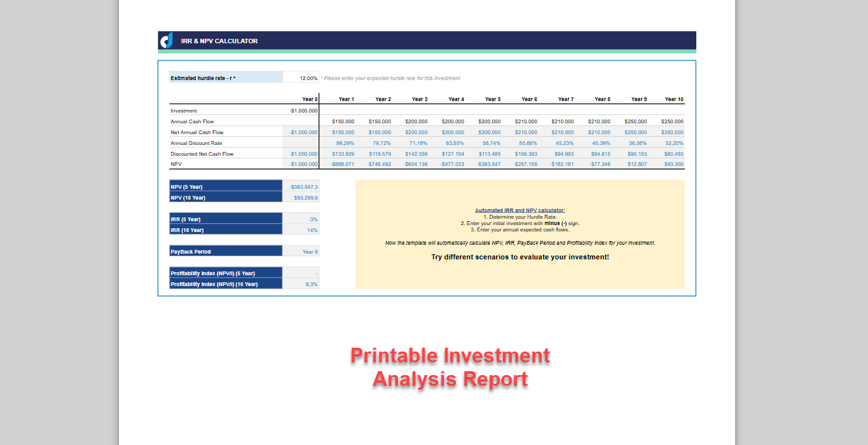The image size is (868, 445).
Task: Select the Annual Cash Flow row label
Action: point(193,121)
